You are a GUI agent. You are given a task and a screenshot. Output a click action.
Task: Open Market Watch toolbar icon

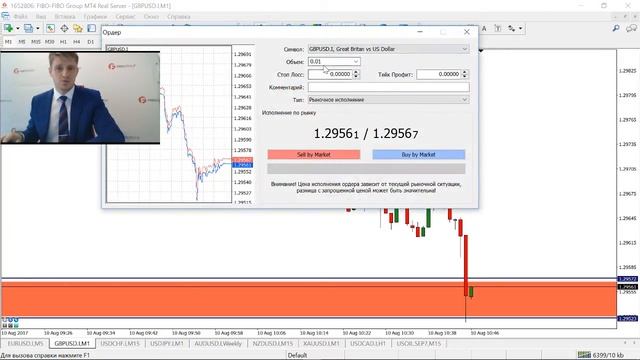50,28
